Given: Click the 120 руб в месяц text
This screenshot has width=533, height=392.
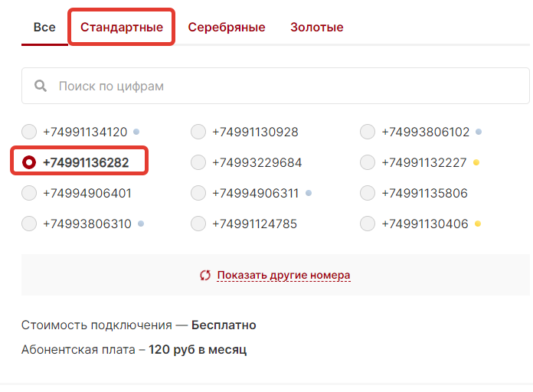Looking at the screenshot, I should pos(198,349).
